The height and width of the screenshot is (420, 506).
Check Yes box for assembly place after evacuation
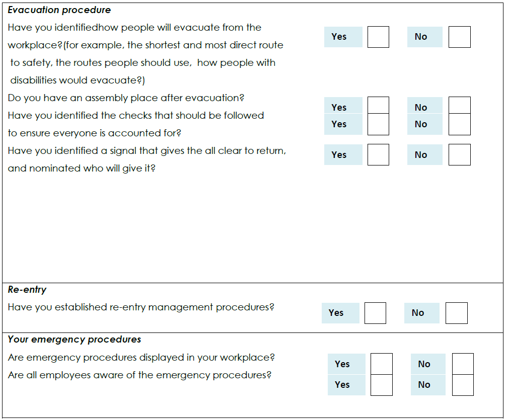378,106
